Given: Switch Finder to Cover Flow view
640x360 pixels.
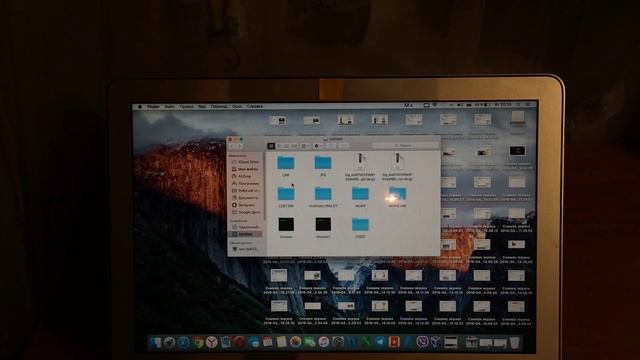Looking at the screenshot, I should [294, 146].
